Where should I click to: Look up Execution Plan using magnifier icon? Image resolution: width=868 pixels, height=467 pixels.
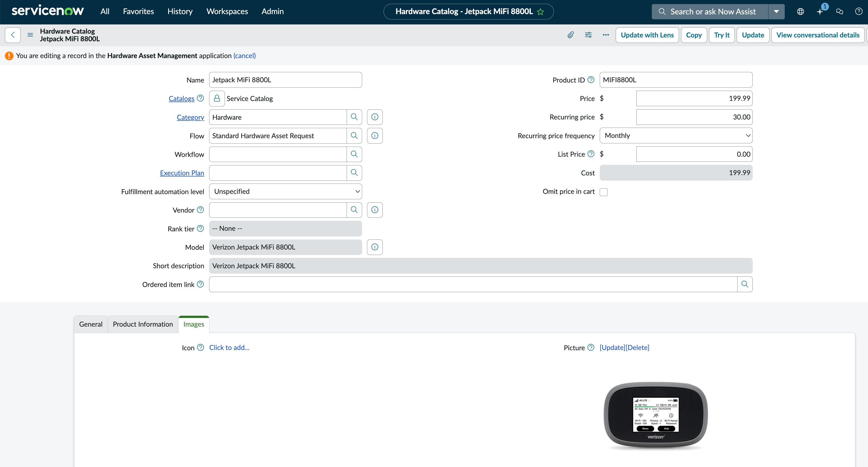pos(354,173)
